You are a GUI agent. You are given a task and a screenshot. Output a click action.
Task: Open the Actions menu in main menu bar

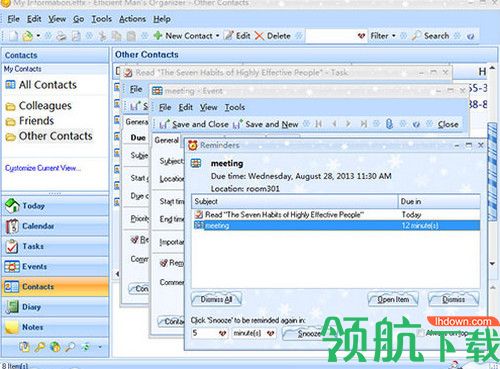(x=132, y=19)
